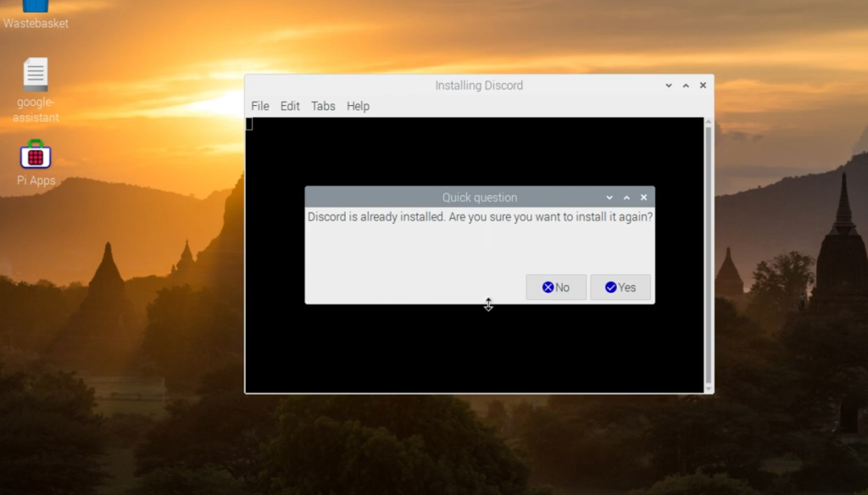The image size is (868, 495).
Task: Close the Installing Discord window
Action: pos(703,86)
